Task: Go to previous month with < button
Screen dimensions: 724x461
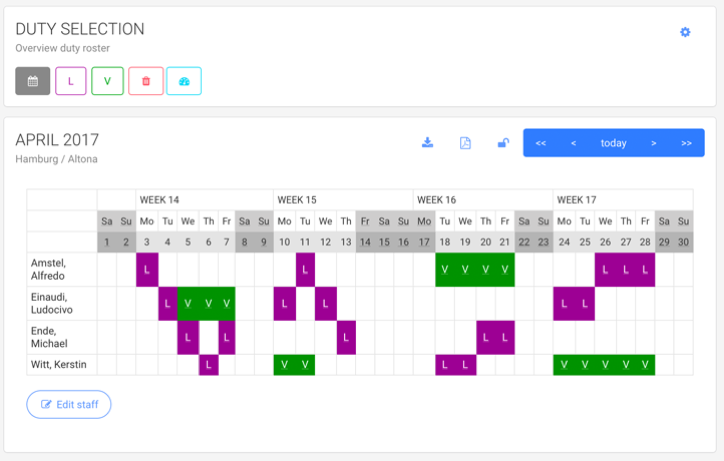Action: click(x=573, y=143)
